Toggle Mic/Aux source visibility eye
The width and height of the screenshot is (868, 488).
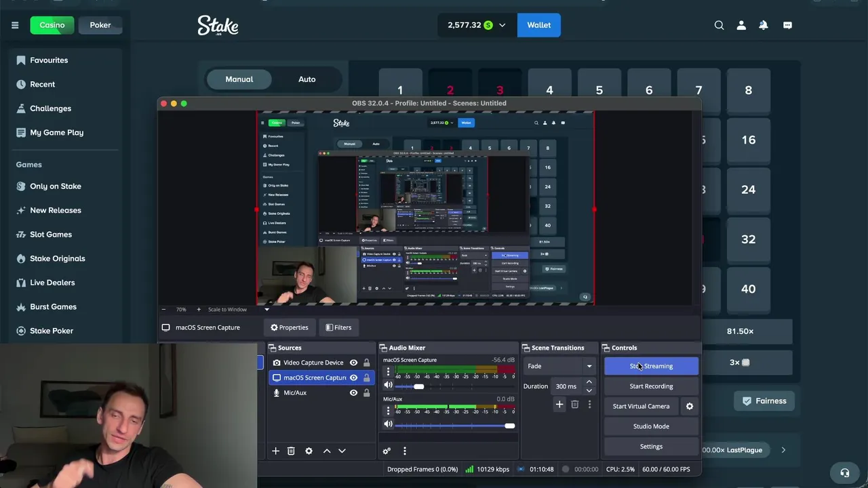(353, 392)
